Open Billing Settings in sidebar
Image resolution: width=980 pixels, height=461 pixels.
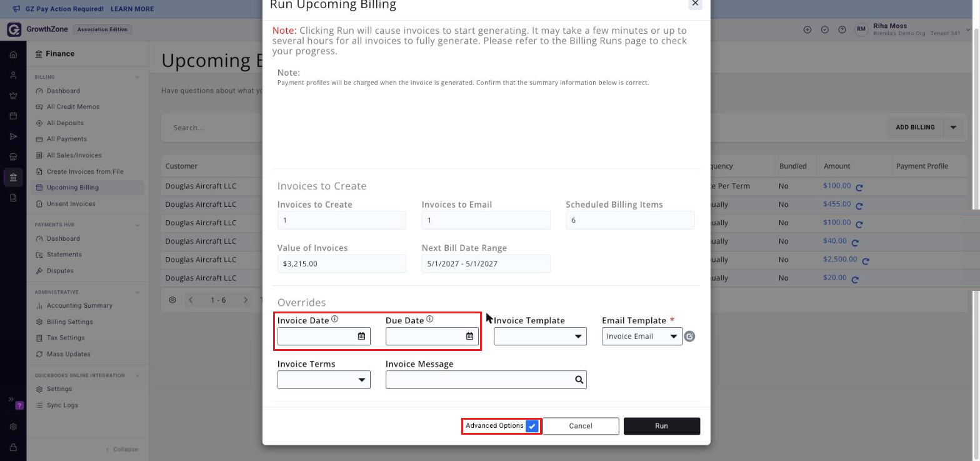69,322
